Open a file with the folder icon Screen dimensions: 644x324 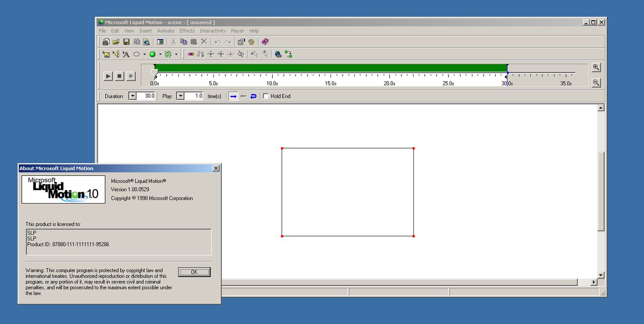click(x=116, y=42)
